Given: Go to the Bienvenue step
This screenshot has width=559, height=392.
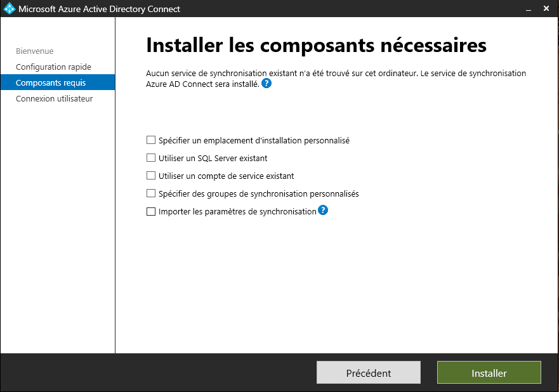Looking at the screenshot, I should point(35,51).
